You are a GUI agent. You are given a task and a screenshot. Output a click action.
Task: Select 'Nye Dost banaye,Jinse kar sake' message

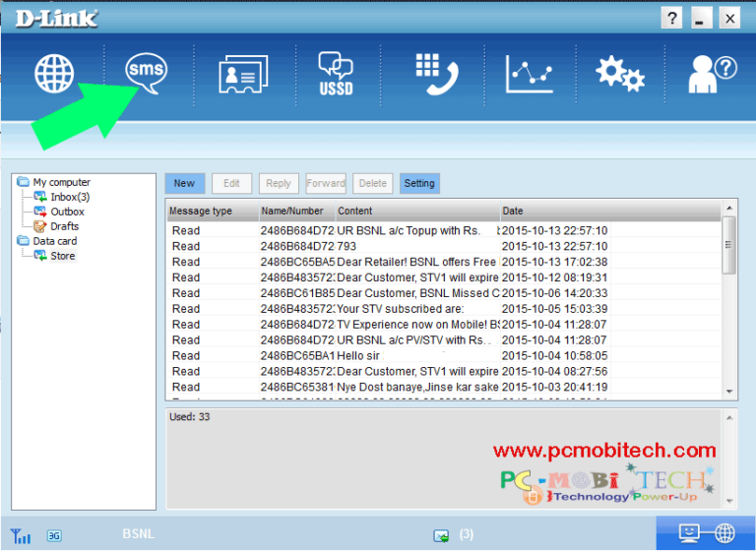444,387
